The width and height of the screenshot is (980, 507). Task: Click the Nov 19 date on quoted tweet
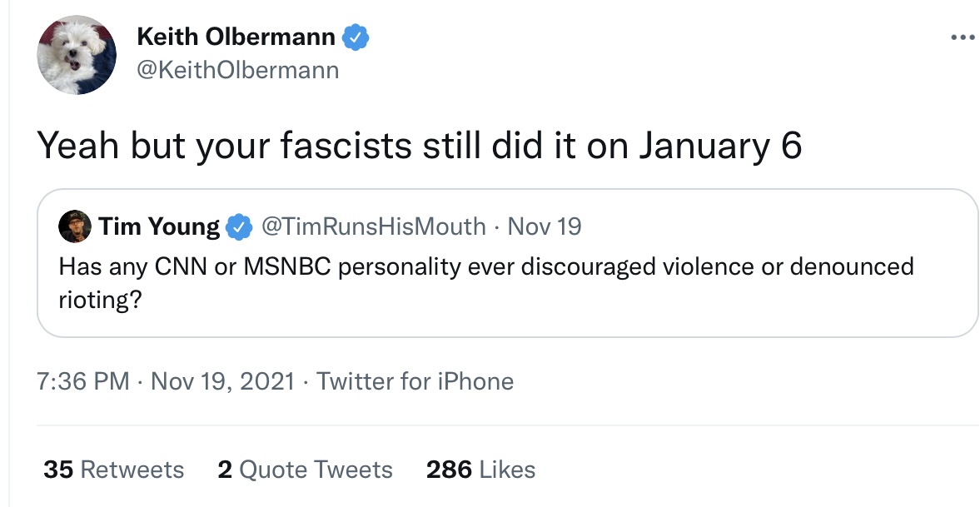pos(545,226)
